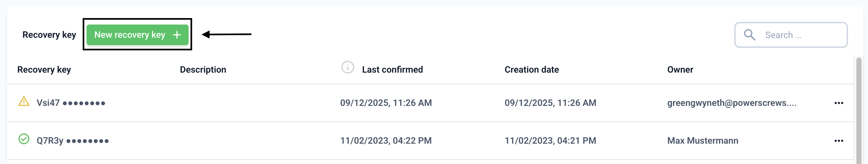Click the magnifier icon in the search box
Screen dimensions: 868x164
pyautogui.click(x=749, y=35)
